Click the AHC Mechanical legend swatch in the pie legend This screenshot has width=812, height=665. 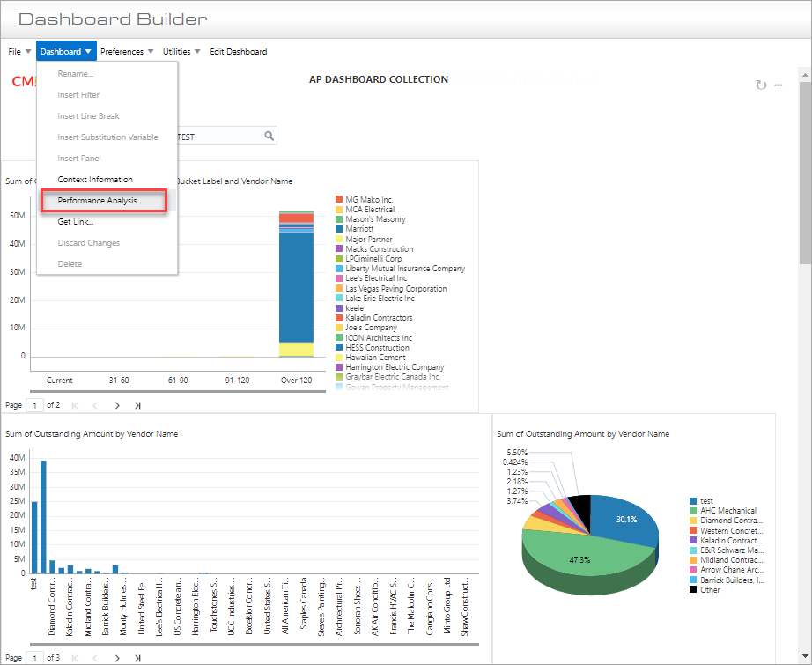pyautogui.click(x=693, y=511)
